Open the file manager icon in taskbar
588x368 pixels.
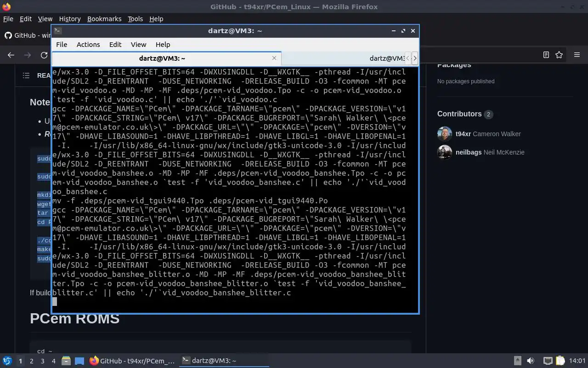point(66,361)
